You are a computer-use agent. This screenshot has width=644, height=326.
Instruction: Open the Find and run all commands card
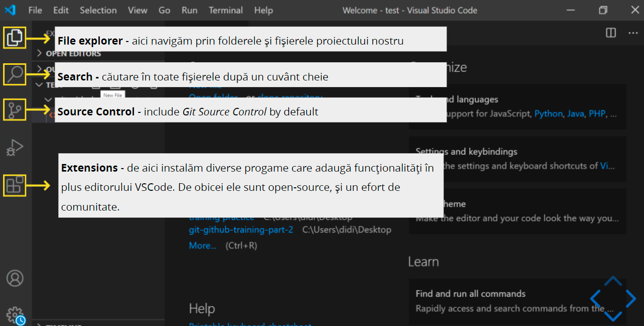click(x=517, y=301)
